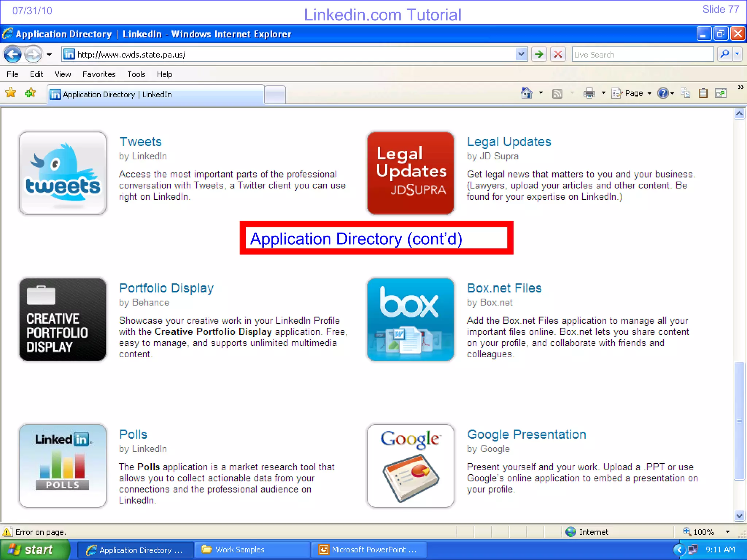Click the LinkedIn Polls chart icon
The width and height of the screenshot is (747, 560).
pyautogui.click(x=63, y=466)
